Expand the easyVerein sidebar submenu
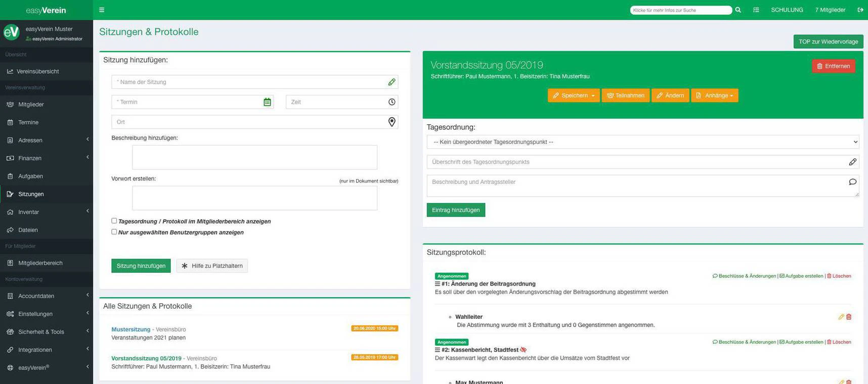This screenshot has height=384, width=868. (x=47, y=367)
